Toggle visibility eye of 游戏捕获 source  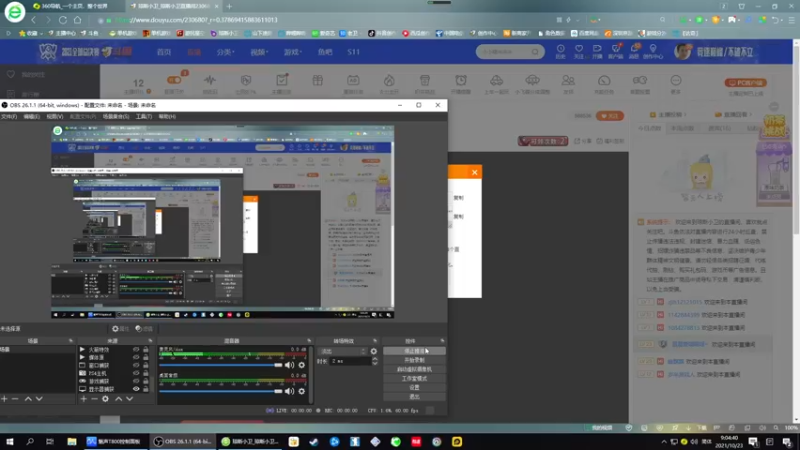click(136, 381)
